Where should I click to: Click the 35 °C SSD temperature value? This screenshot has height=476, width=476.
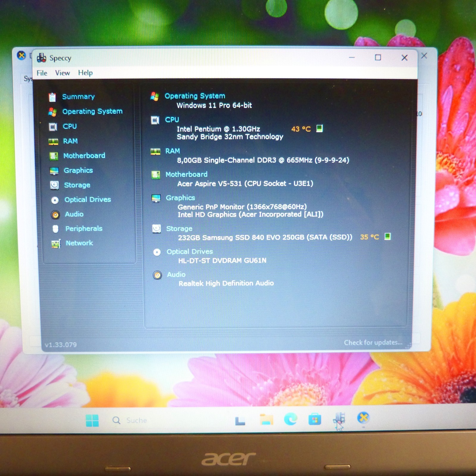369,237
